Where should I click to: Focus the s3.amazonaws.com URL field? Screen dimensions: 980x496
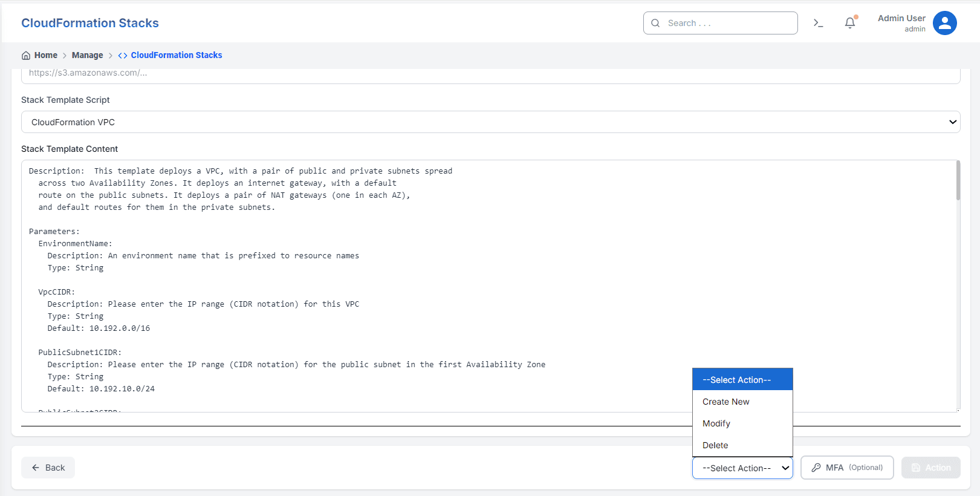pyautogui.click(x=491, y=75)
